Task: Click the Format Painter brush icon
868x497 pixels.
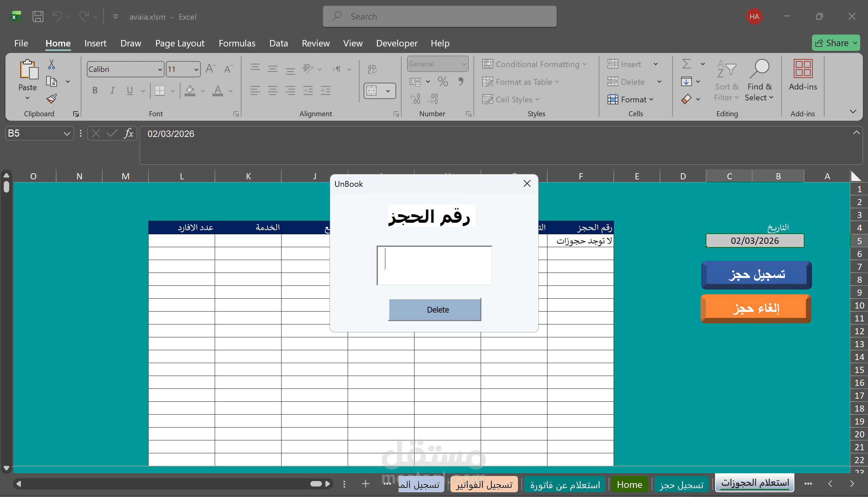Action: click(52, 99)
